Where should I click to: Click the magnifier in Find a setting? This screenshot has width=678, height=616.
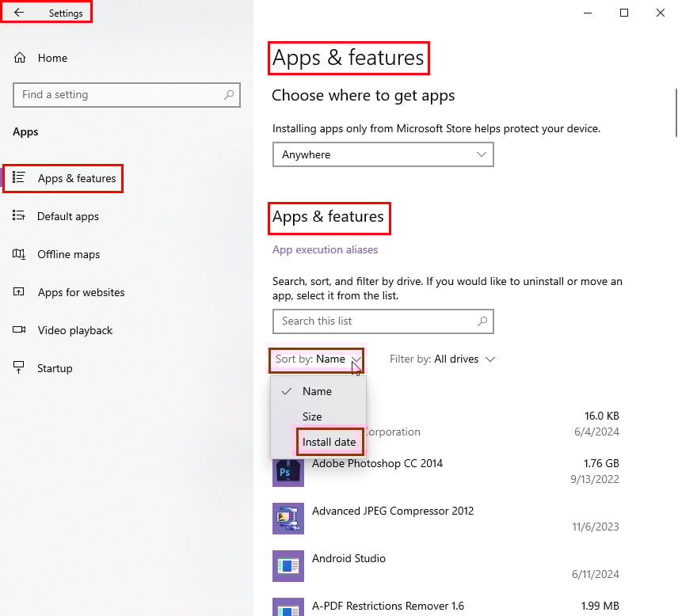pyautogui.click(x=229, y=95)
